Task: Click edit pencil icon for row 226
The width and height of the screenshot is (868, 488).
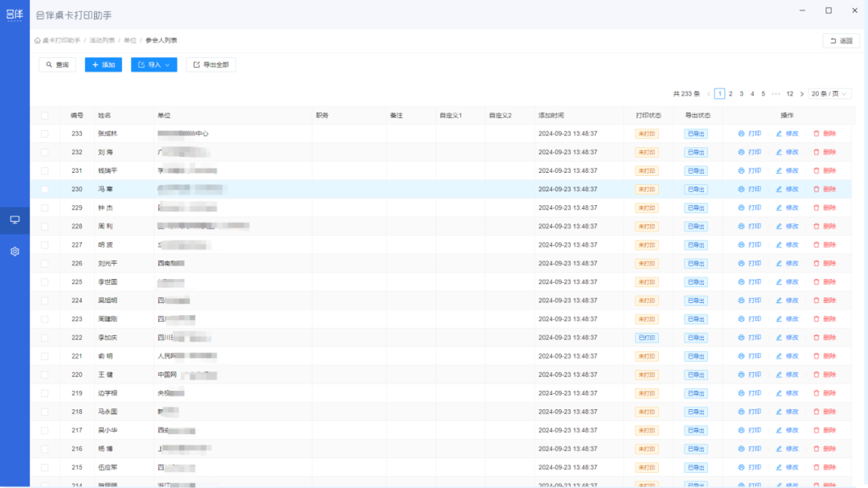Action: click(x=779, y=264)
